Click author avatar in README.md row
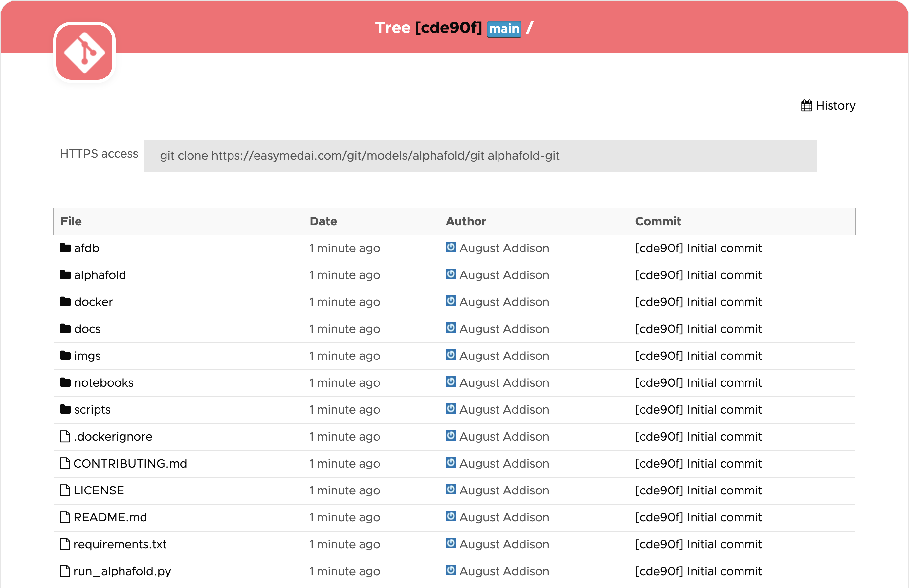The width and height of the screenshot is (909, 588). 451,516
